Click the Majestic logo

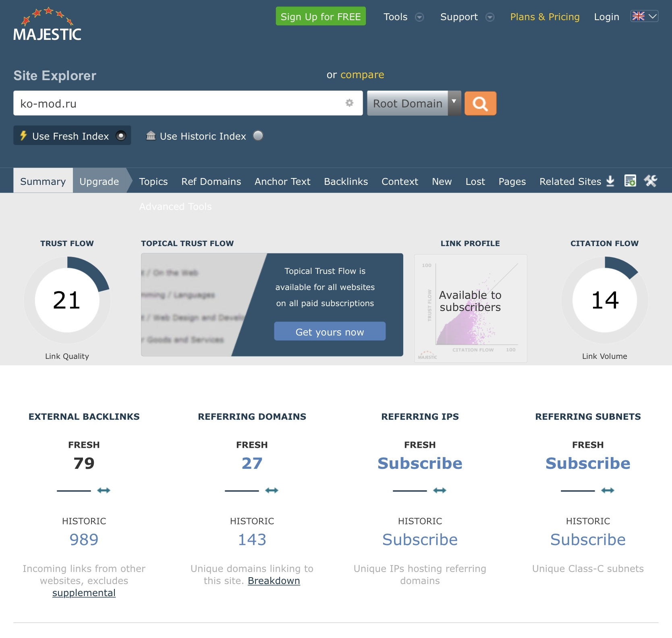[47, 24]
